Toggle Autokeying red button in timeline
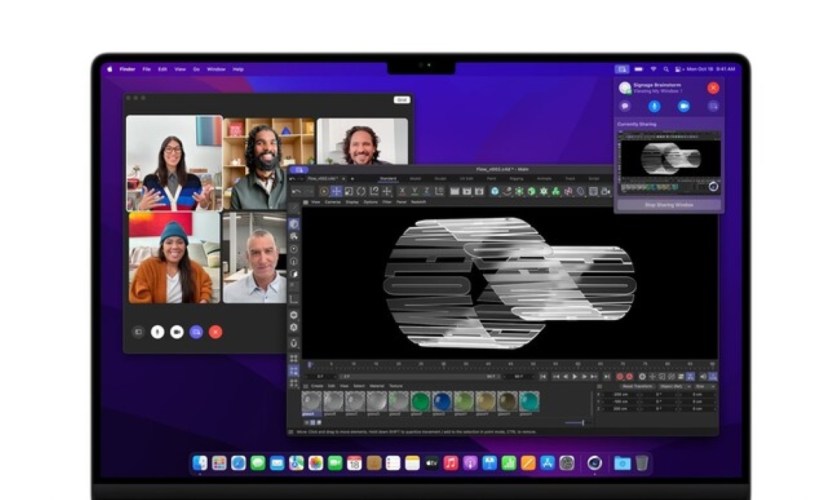The image size is (840, 500). 629,377
